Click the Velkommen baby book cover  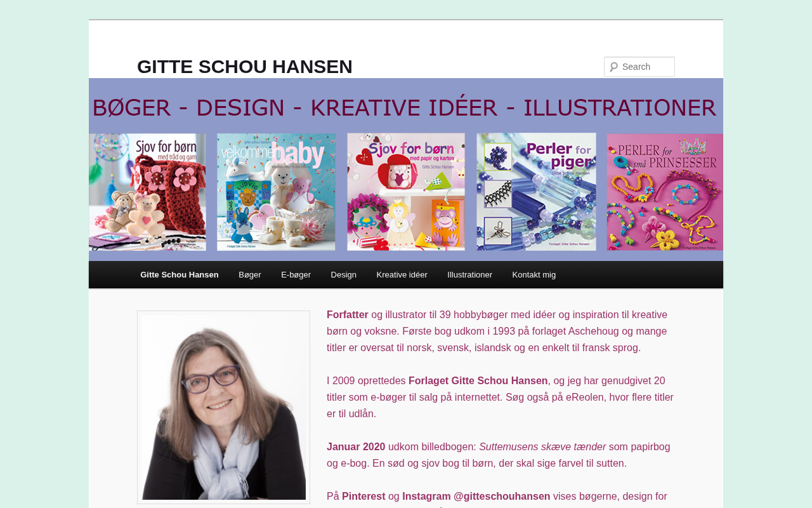(276, 192)
